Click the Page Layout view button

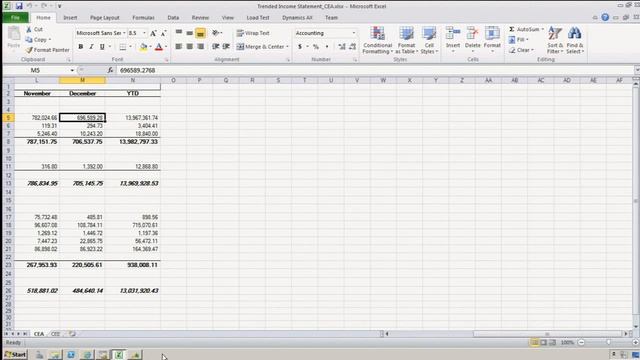[x=543, y=342]
